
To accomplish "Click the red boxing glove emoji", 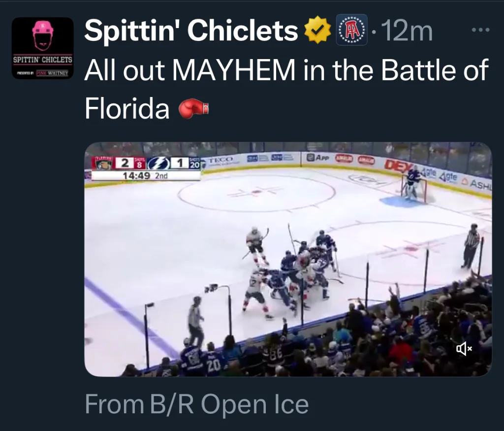I will tap(193, 108).
